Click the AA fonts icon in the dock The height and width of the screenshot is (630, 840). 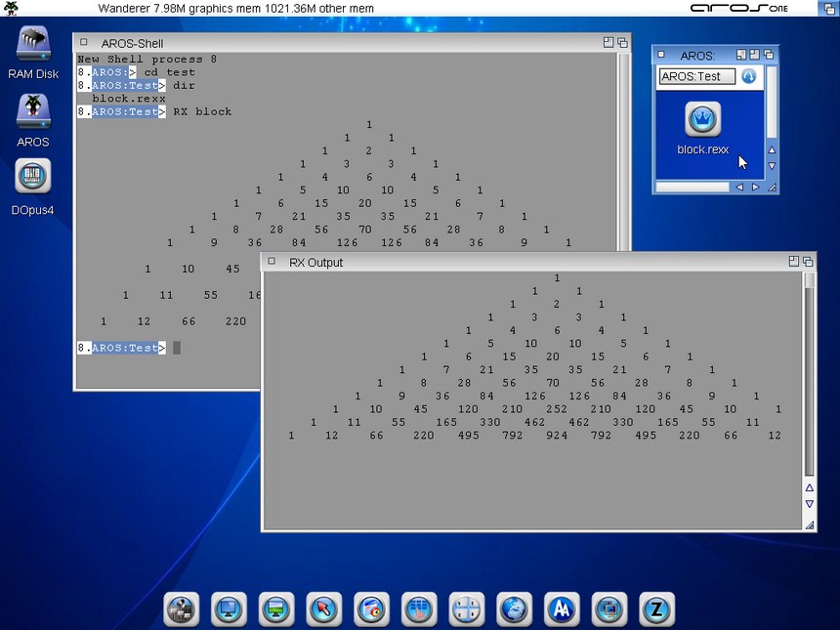562,609
